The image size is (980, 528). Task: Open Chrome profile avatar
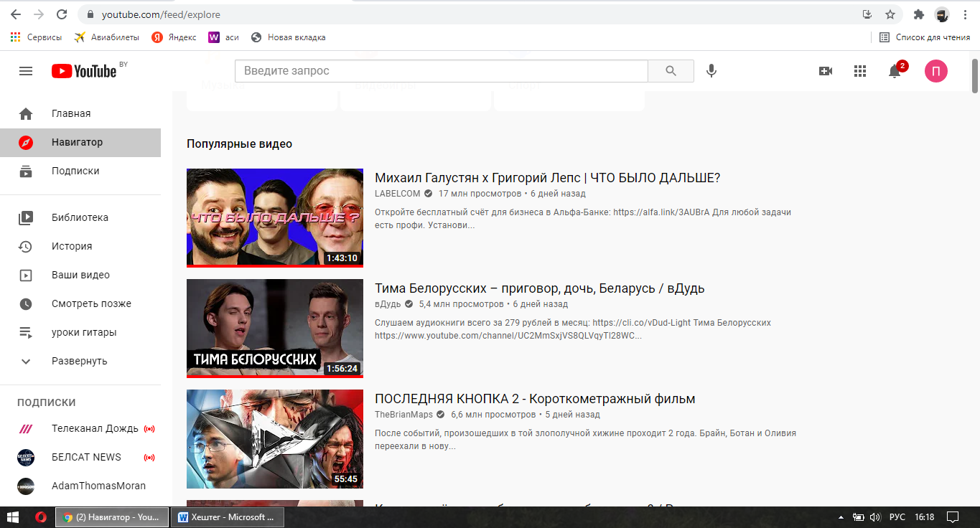942,14
